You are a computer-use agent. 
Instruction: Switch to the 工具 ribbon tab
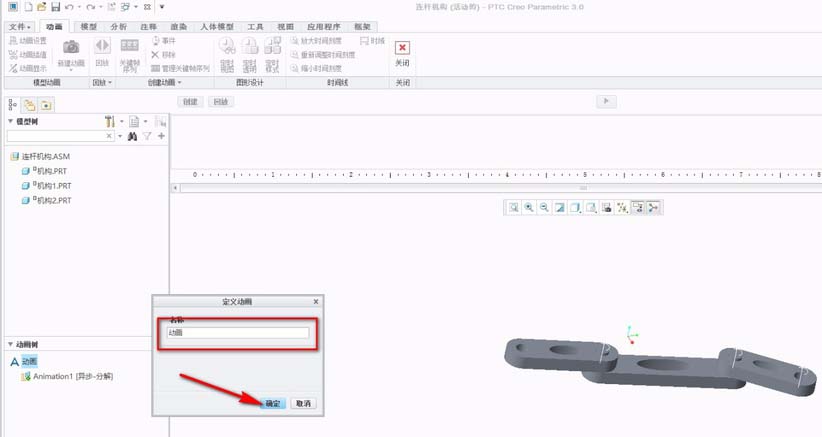click(x=255, y=26)
